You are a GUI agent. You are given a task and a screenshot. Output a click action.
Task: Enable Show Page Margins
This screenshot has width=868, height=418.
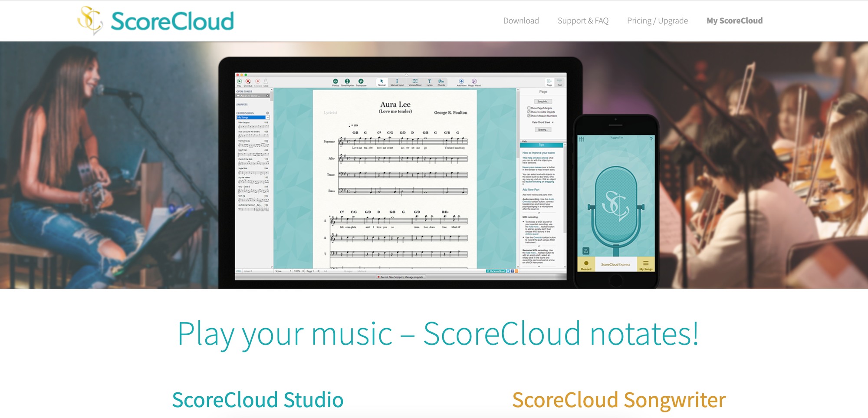click(x=529, y=108)
